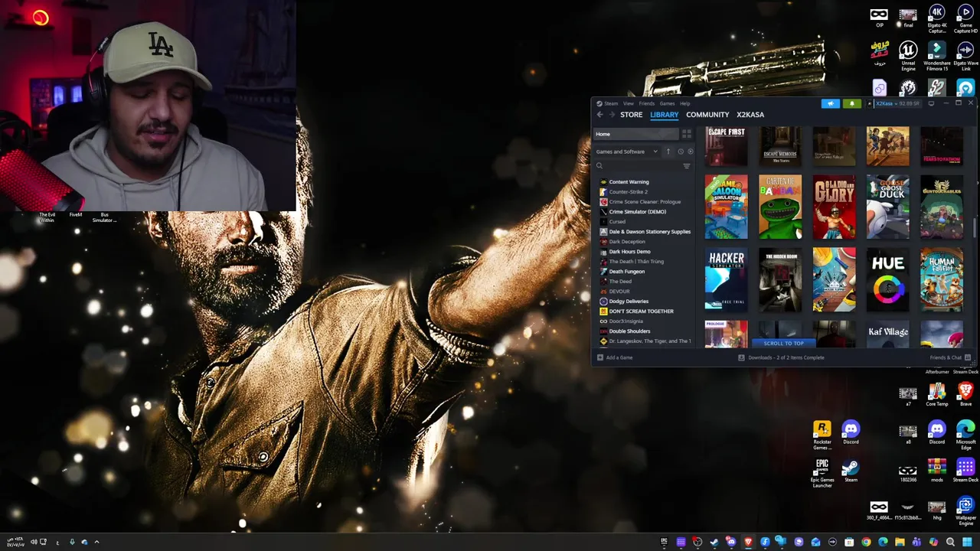Open the View menu
The height and width of the screenshot is (551, 980).
(628, 103)
